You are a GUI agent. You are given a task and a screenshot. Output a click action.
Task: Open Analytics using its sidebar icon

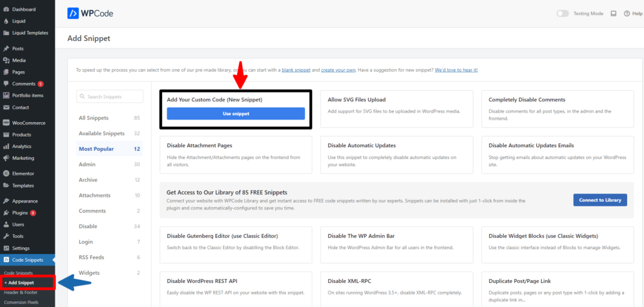pyautogui.click(x=6, y=147)
